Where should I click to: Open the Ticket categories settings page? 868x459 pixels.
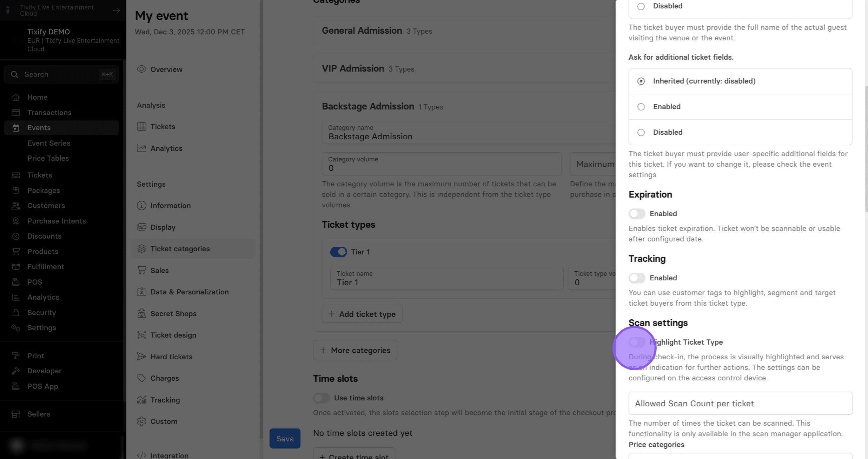(193, 249)
